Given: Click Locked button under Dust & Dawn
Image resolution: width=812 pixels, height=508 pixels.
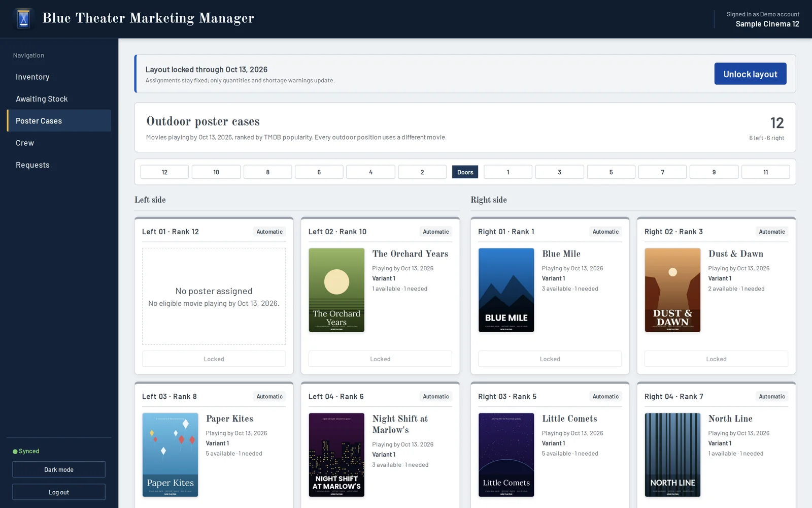Looking at the screenshot, I should 716,359.
